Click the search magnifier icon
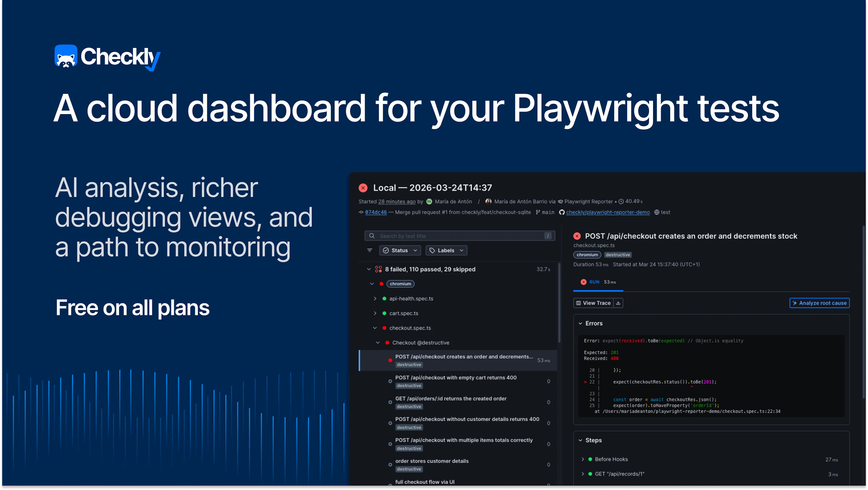 pos(372,236)
